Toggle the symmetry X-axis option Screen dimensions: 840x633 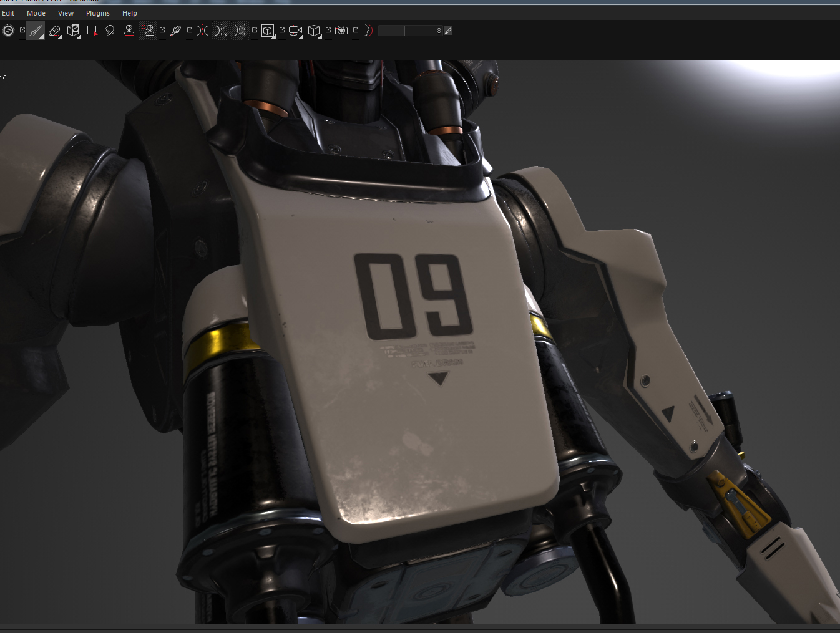coord(221,31)
